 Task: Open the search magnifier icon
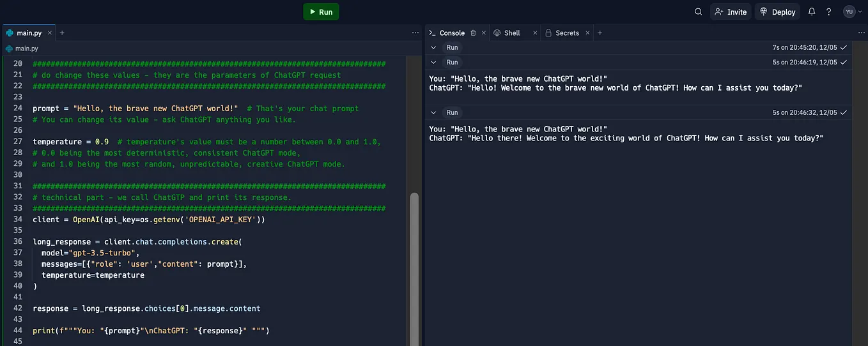click(x=699, y=11)
